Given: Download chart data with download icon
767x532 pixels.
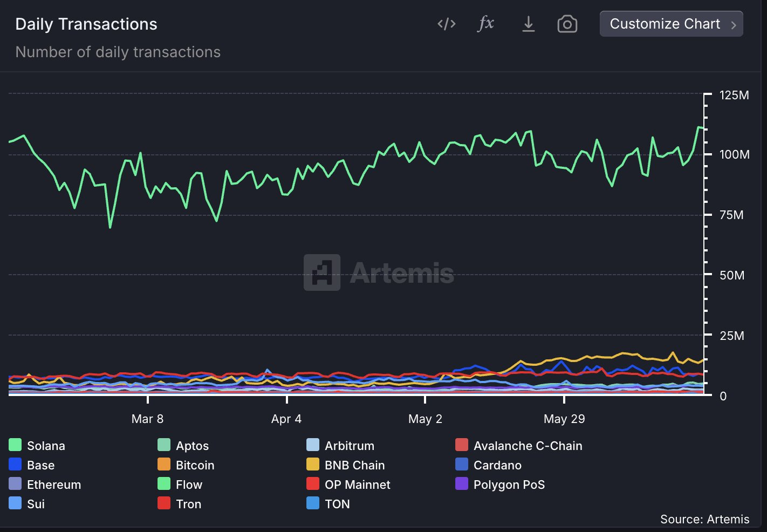Looking at the screenshot, I should click(x=529, y=24).
